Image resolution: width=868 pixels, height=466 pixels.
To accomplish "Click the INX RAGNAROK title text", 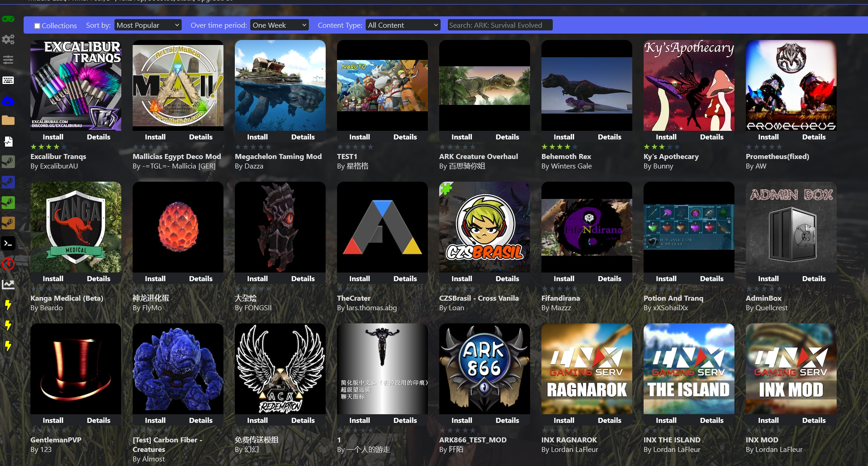I will [569, 440].
